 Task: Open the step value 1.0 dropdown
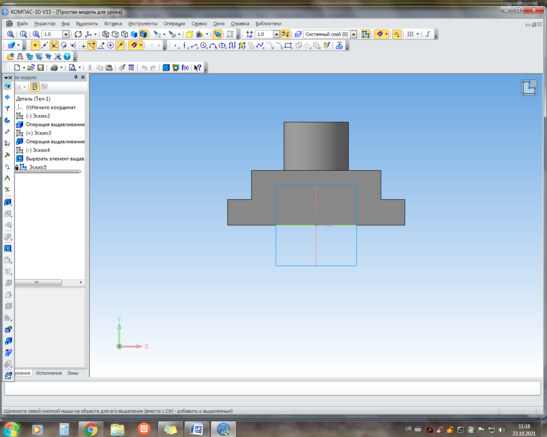click(277, 34)
